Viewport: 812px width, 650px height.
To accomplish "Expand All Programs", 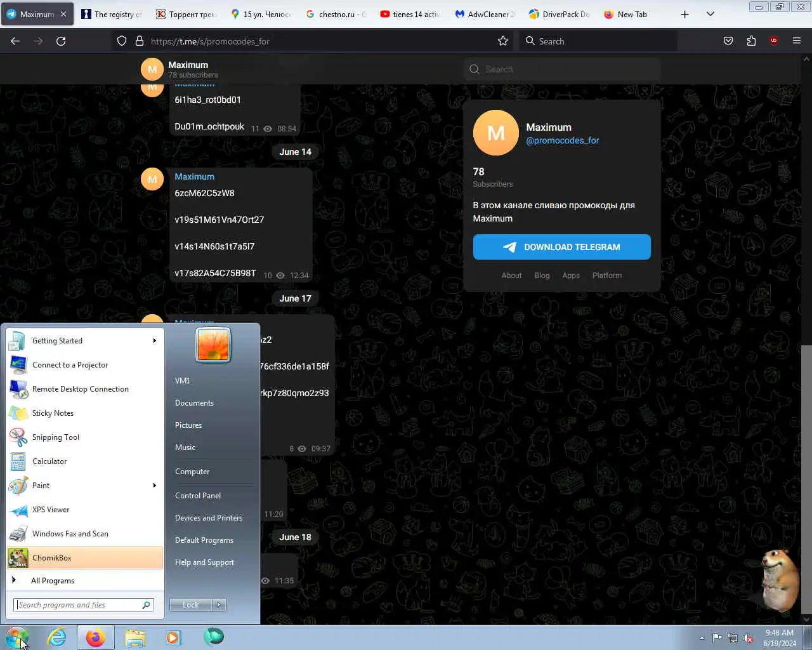I will [x=85, y=581].
